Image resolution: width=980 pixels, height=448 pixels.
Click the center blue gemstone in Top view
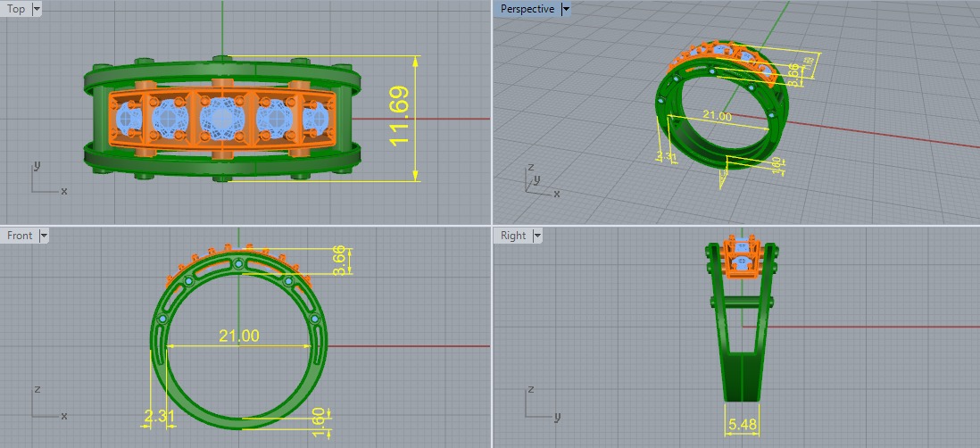[x=221, y=118]
